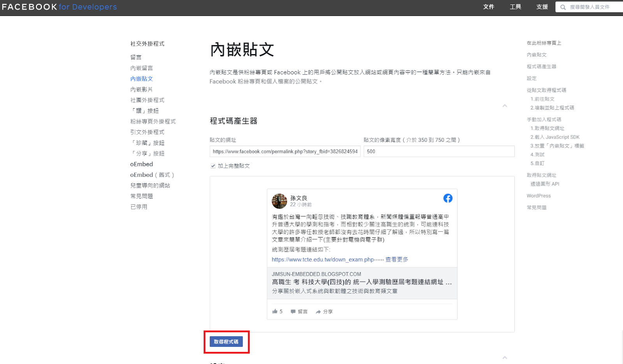Click the pixel width field showing 500
The width and height of the screenshot is (623, 364).
(x=439, y=151)
